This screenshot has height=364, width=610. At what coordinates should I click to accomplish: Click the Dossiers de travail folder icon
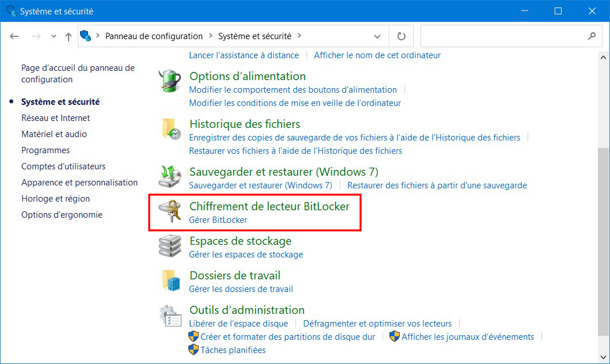click(x=171, y=280)
